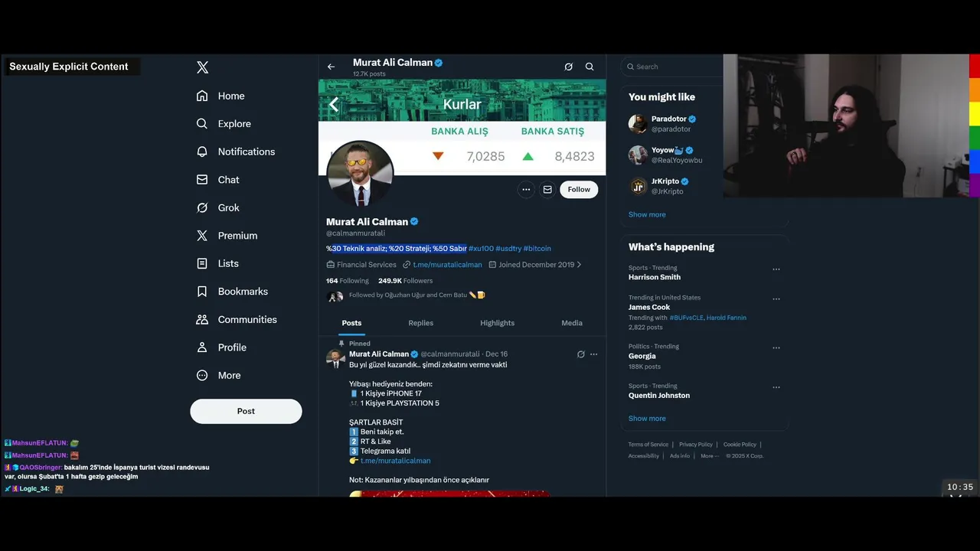Click the white Post button
The image size is (980, 551).
point(246,411)
